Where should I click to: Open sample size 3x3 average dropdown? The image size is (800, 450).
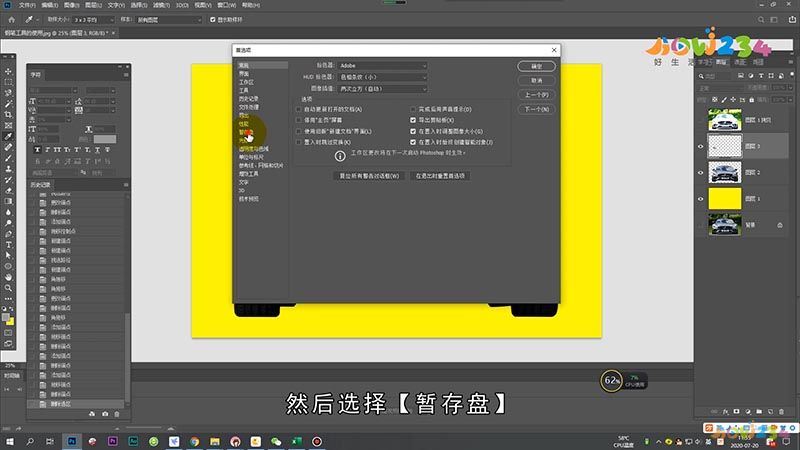[94, 19]
